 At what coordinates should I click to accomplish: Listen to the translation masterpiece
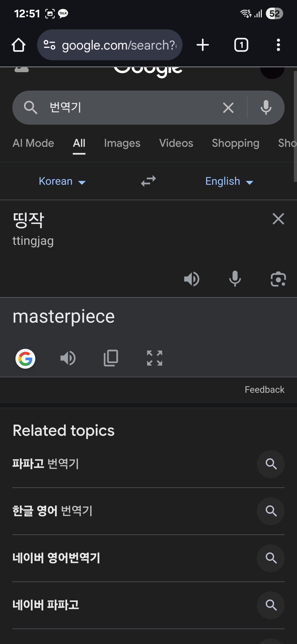pyautogui.click(x=68, y=358)
